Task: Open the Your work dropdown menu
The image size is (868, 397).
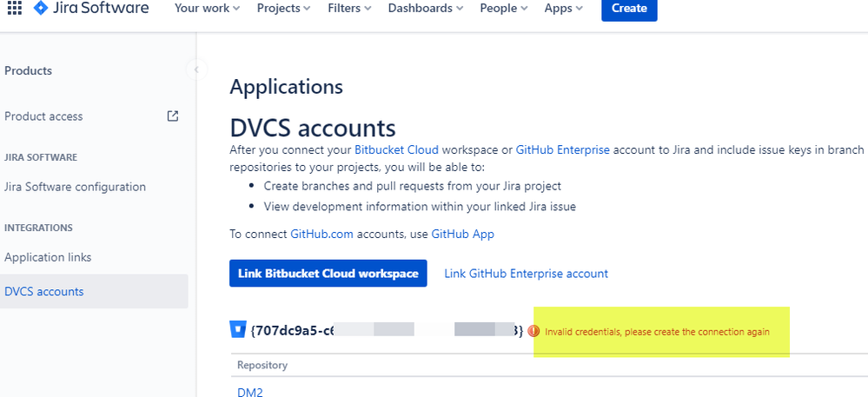Action: 207,9
